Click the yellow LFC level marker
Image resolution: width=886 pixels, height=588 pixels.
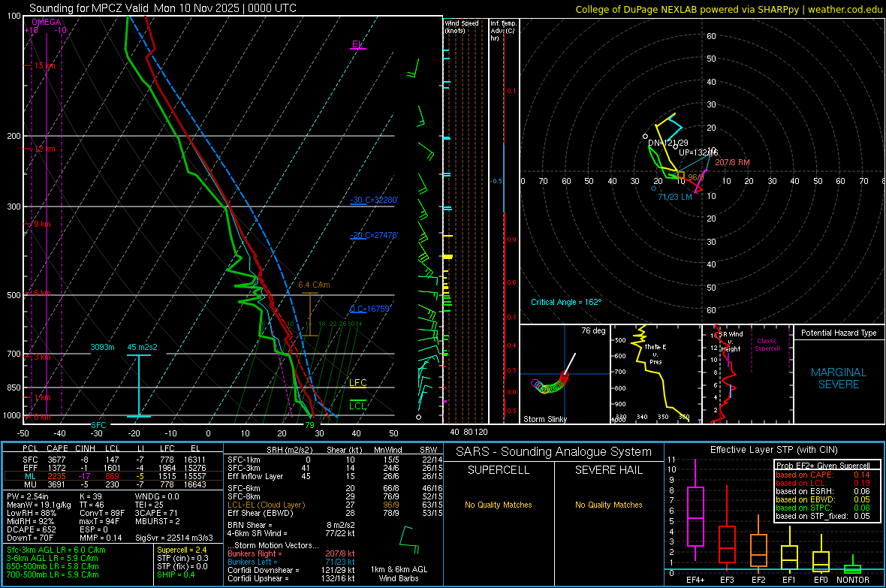(x=357, y=383)
